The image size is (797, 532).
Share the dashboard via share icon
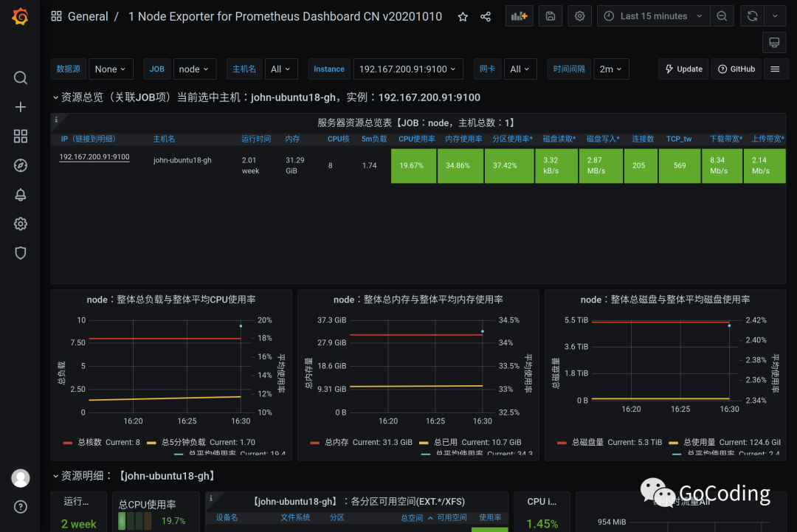pos(486,17)
